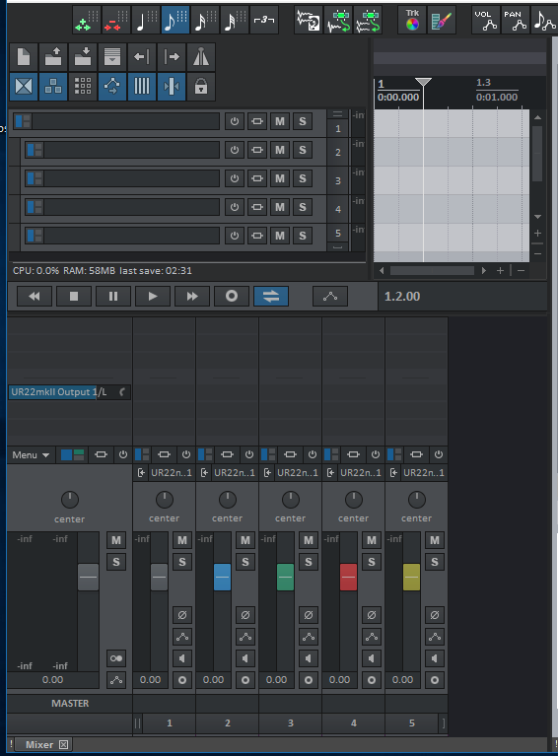Rewind to project start

point(35,296)
